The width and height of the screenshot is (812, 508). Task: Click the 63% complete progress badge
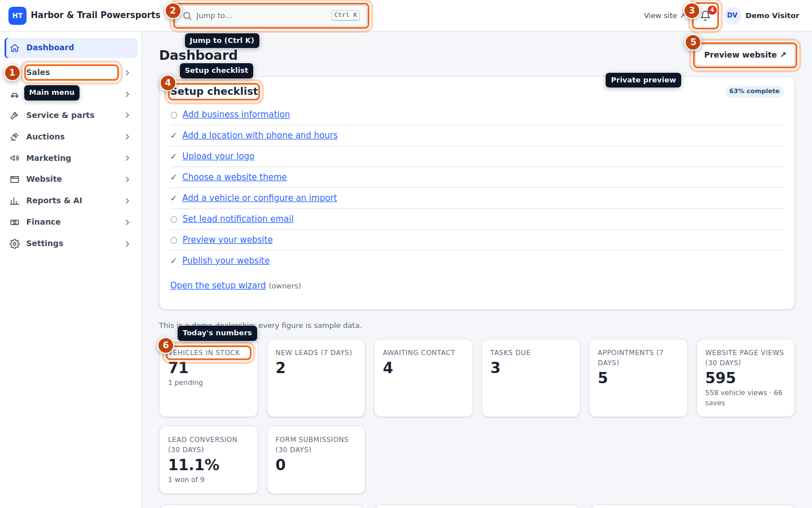[754, 91]
